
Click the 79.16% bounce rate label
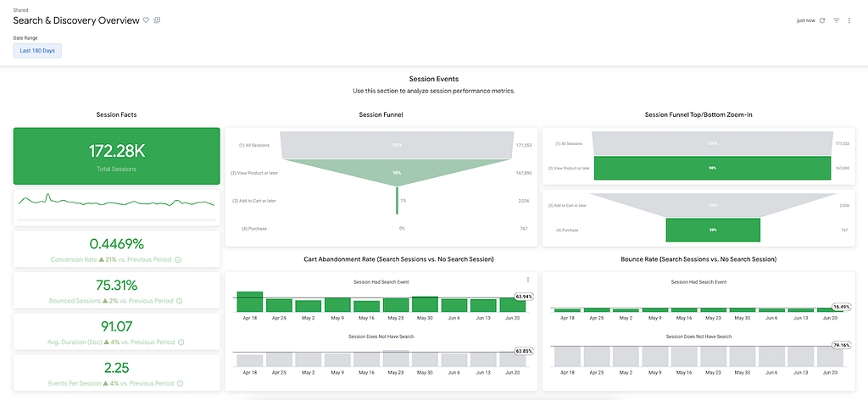pyautogui.click(x=841, y=345)
